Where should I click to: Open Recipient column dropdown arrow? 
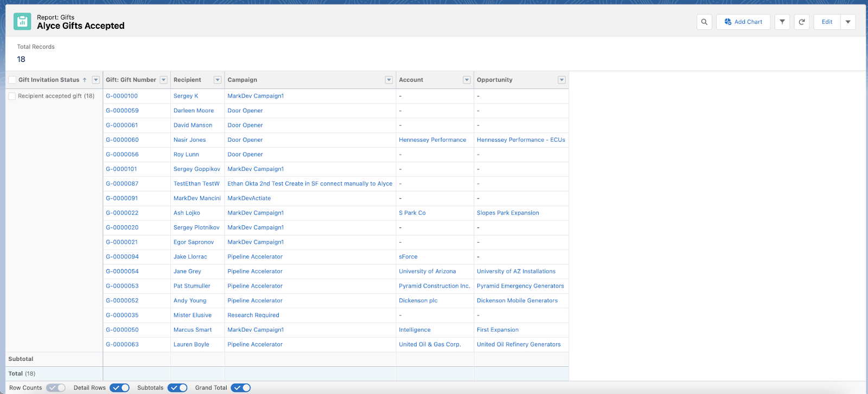click(218, 80)
